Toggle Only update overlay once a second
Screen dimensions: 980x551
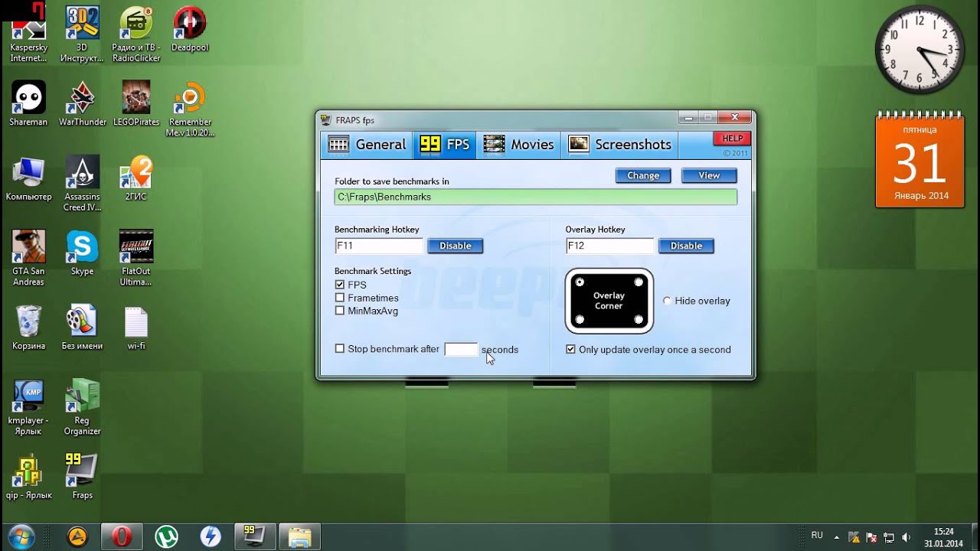[570, 350]
